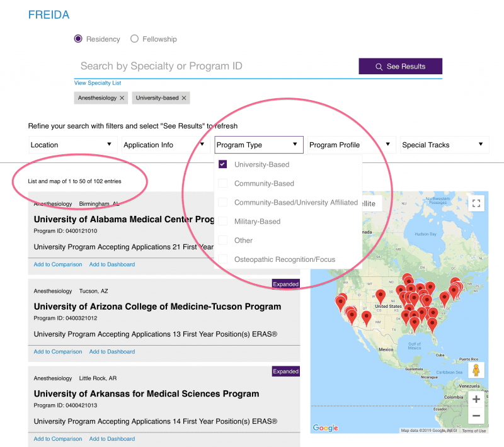
Task: Open the Special Tracks filter dropdown
Action: point(445,145)
